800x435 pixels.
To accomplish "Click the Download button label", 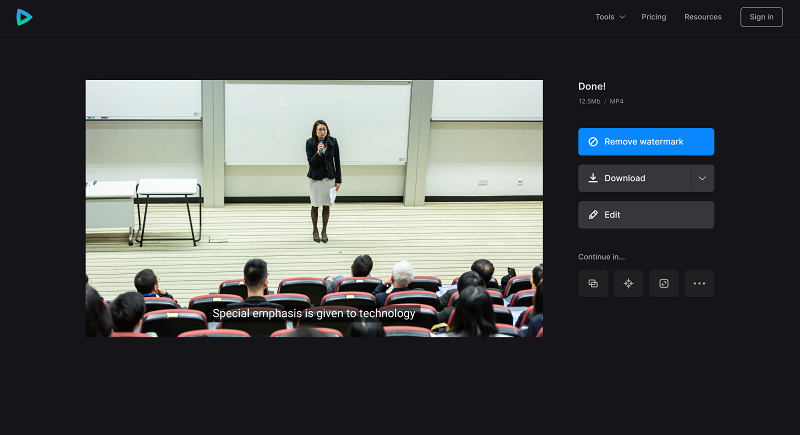I will 624,178.
